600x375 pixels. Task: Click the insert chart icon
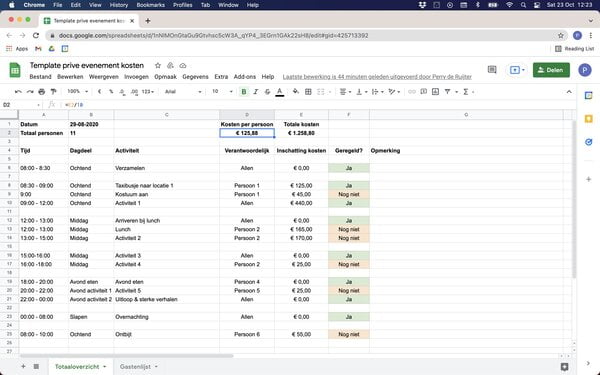click(x=435, y=92)
